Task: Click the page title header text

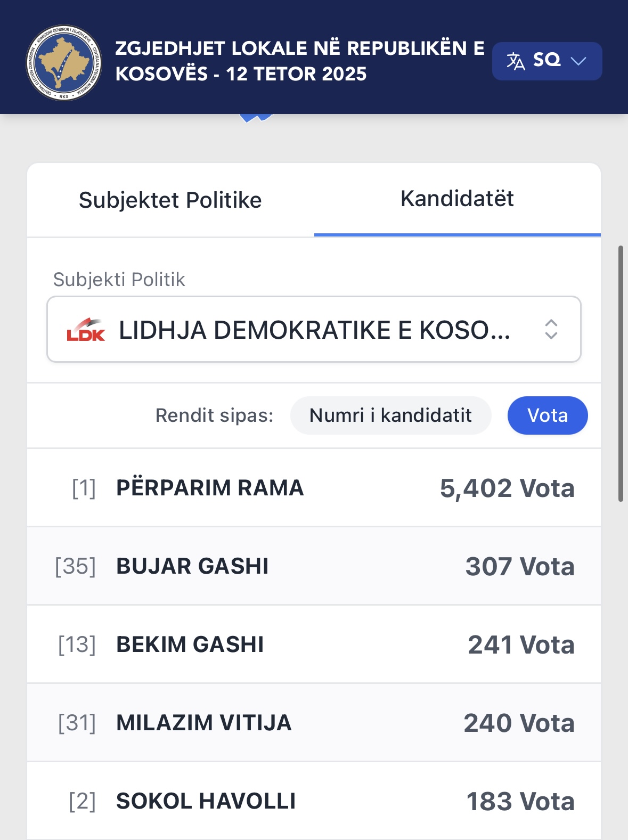Action: point(299,61)
